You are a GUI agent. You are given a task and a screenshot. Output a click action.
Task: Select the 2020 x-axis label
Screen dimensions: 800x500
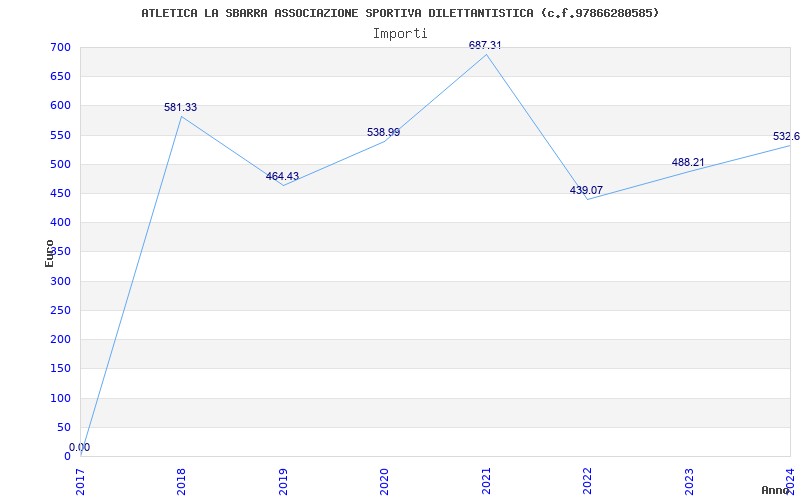click(x=384, y=482)
